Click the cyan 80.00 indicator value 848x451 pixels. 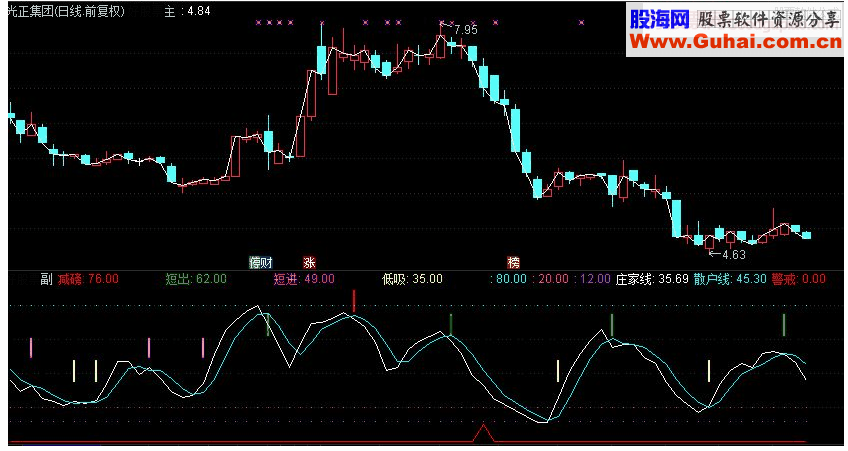509,279
